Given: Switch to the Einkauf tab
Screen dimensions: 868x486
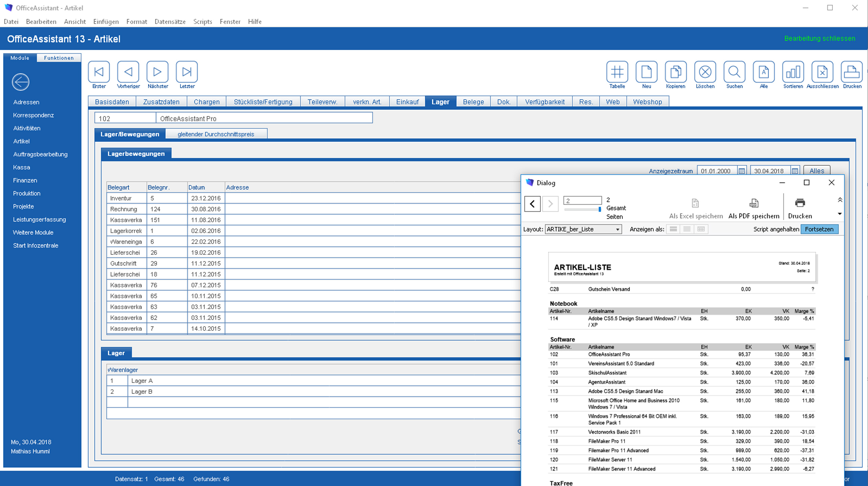Looking at the screenshot, I should pyautogui.click(x=407, y=102).
